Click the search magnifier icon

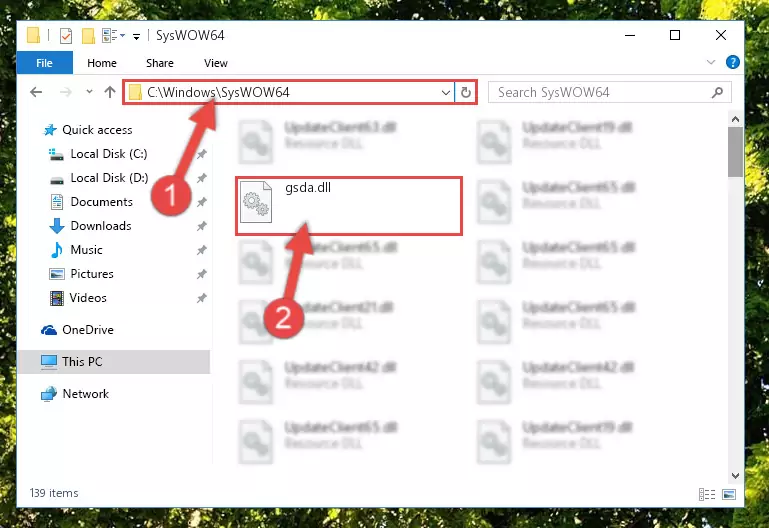(x=717, y=92)
